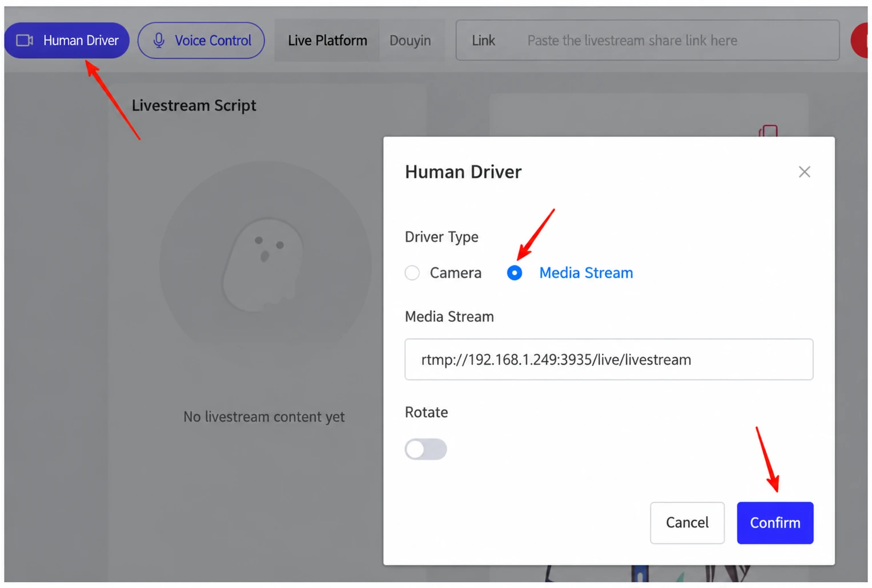Click the Live Platform label
Screen dimensions: 872x588
pyautogui.click(x=327, y=41)
